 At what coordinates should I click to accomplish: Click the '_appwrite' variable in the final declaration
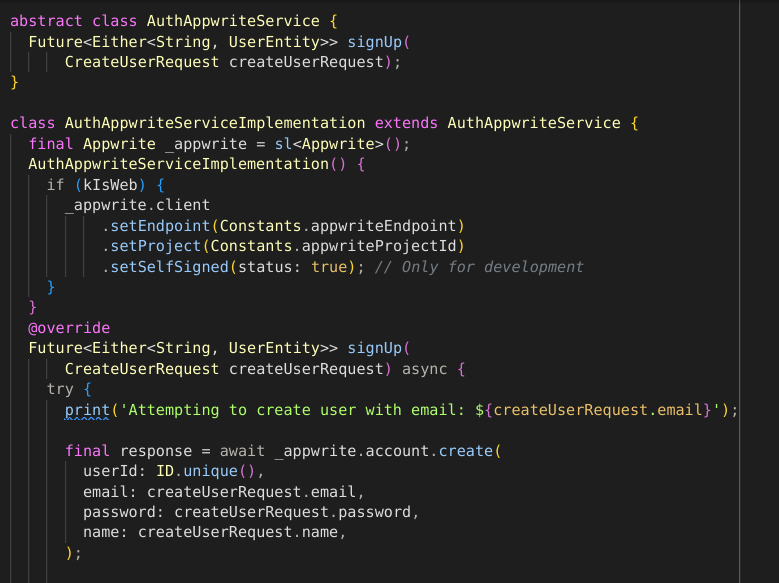tap(206, 144)
